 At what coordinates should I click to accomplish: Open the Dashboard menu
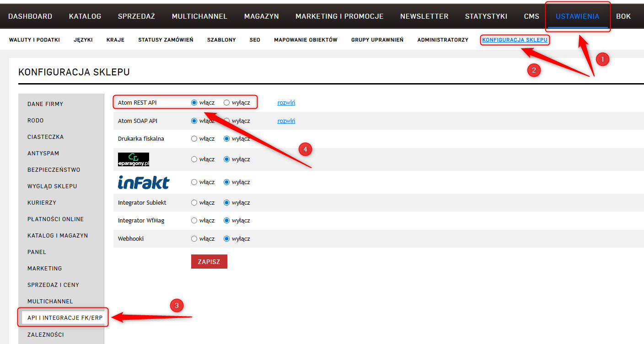click(x=30, y=16)
